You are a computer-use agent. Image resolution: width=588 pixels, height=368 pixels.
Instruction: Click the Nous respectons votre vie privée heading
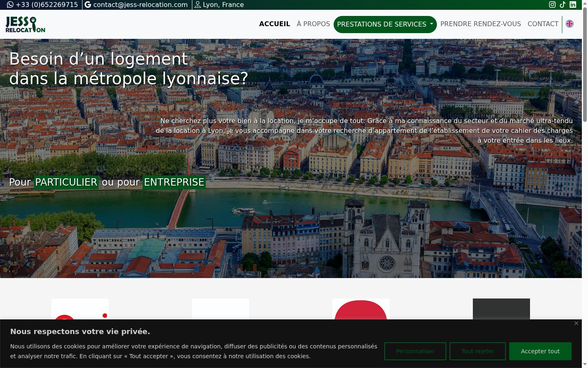point(80,332)
